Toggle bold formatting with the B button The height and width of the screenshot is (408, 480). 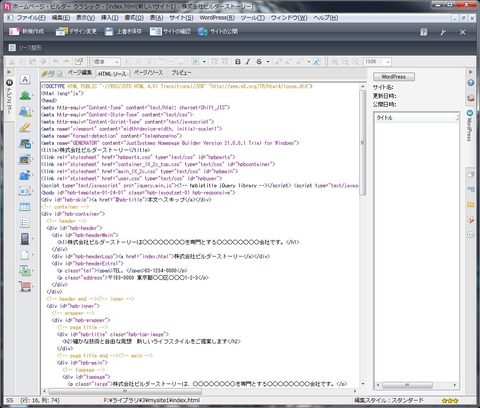point(238,62)
